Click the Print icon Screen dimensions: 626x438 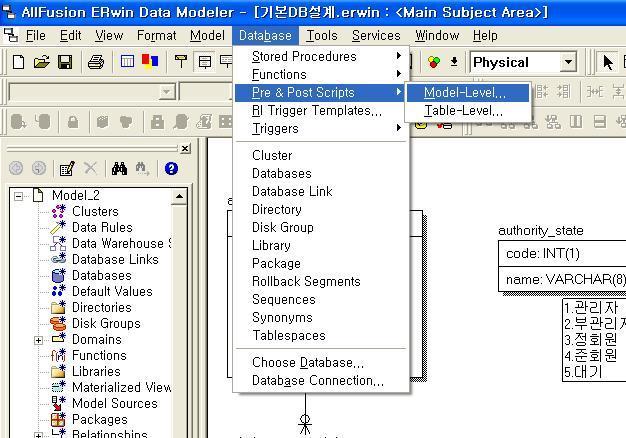click(x=96, y=62)
